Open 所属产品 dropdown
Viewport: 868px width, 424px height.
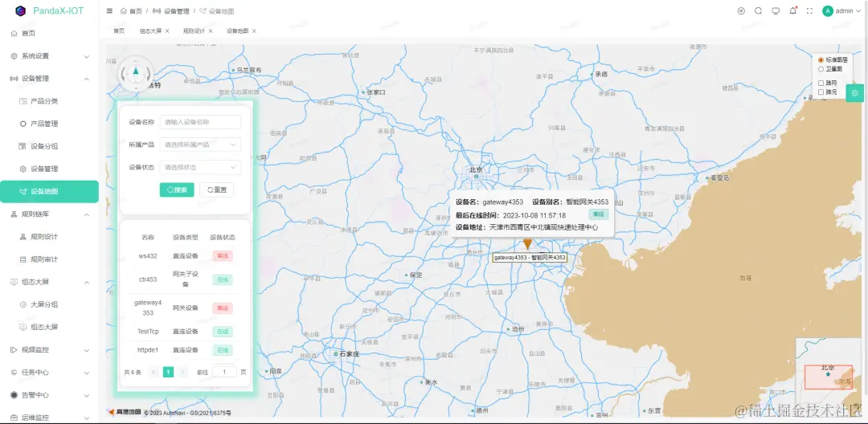(x=200, y=145)
